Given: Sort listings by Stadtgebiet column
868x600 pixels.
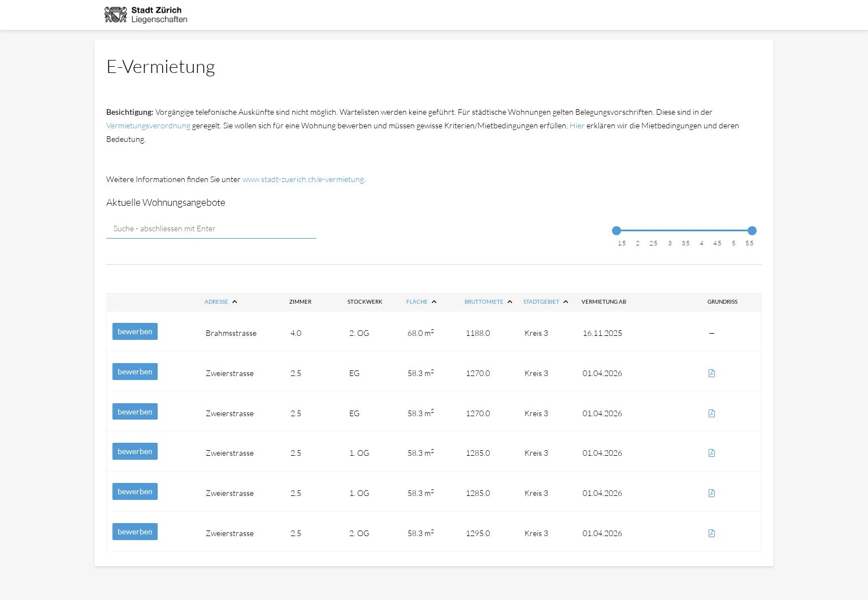Looking at the screenshot, I should 541,302.
